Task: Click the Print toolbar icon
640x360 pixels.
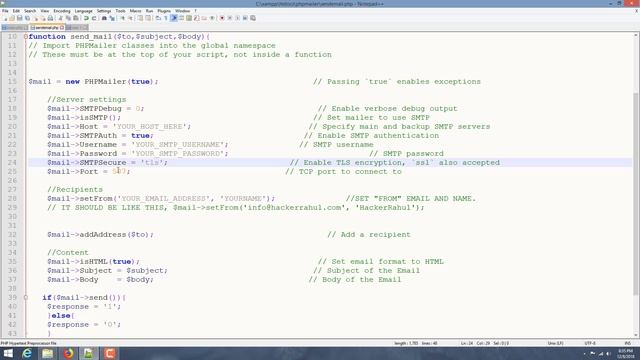Action: pyautogui.click(x=51, y=18)
